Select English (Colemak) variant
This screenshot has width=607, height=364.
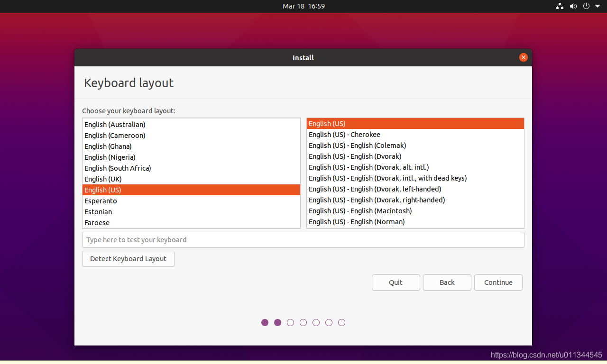[x=415, y=146]
